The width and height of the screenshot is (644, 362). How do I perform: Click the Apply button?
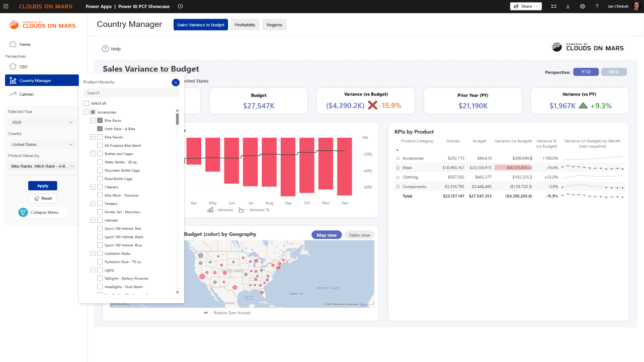pos(43,186)
